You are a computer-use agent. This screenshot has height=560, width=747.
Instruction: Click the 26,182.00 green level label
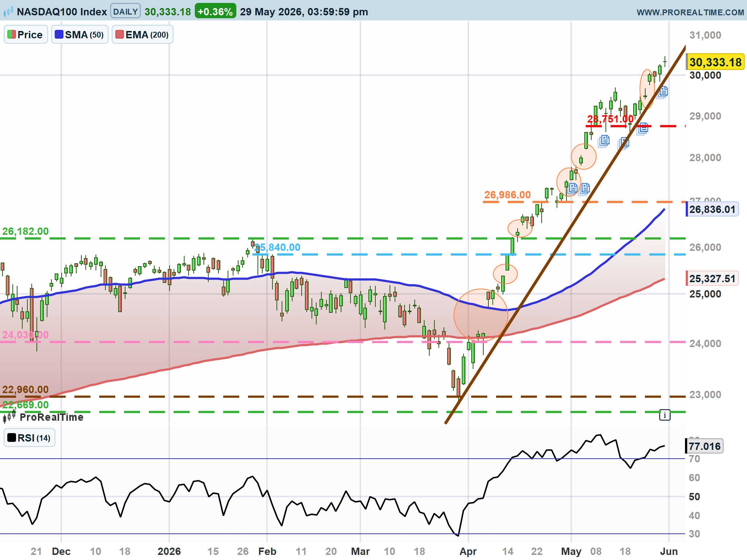tap(26, 231)
